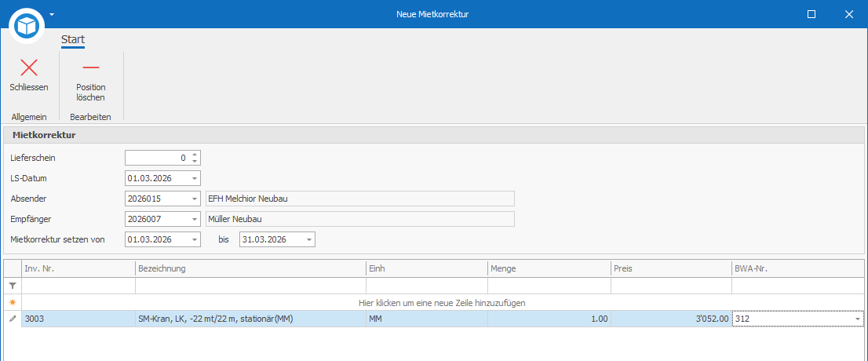Select the MM unit cell

click(x=426, y=319)
